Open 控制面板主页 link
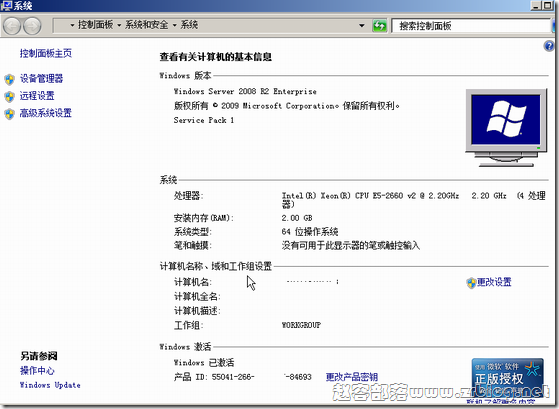This screenshot has height=409, width=559. coord(46,53)
